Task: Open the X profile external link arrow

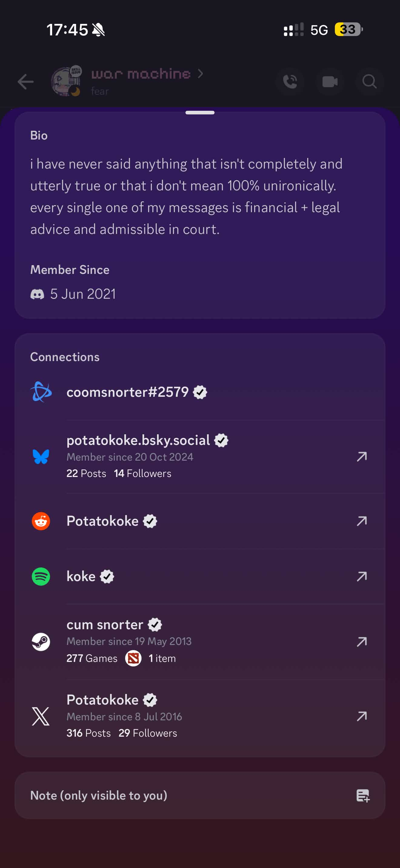Action: [362, 716]
